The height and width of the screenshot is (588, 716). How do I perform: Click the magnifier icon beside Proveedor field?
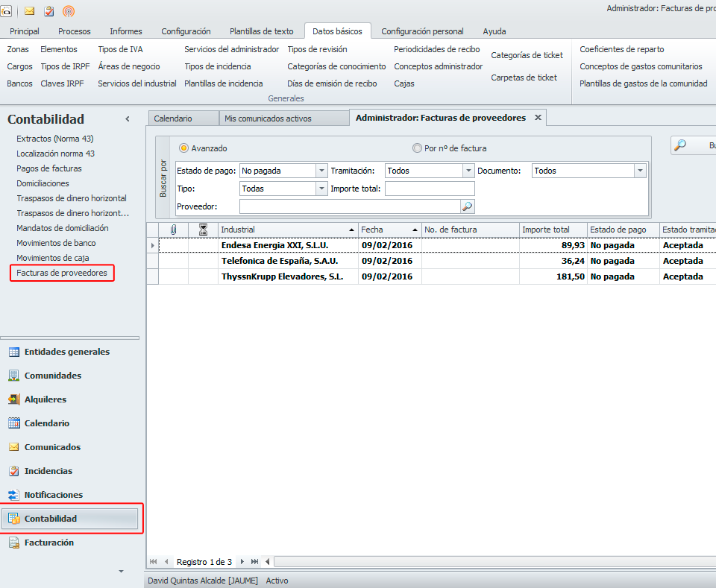[x=467, y=206]
